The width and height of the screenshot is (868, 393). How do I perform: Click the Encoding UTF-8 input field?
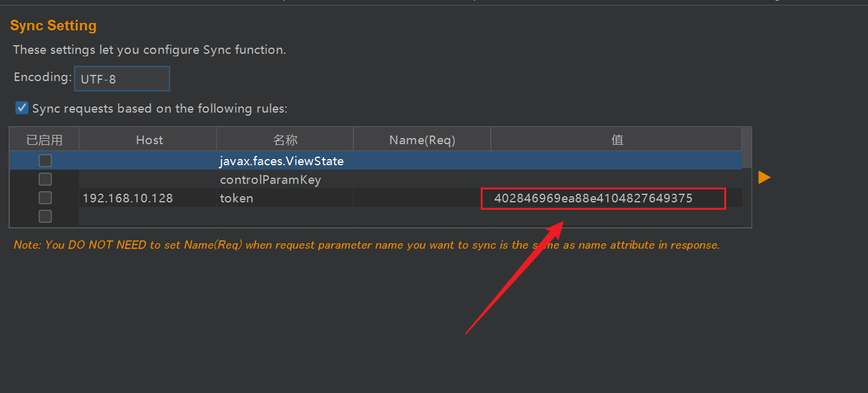(121, 79)
